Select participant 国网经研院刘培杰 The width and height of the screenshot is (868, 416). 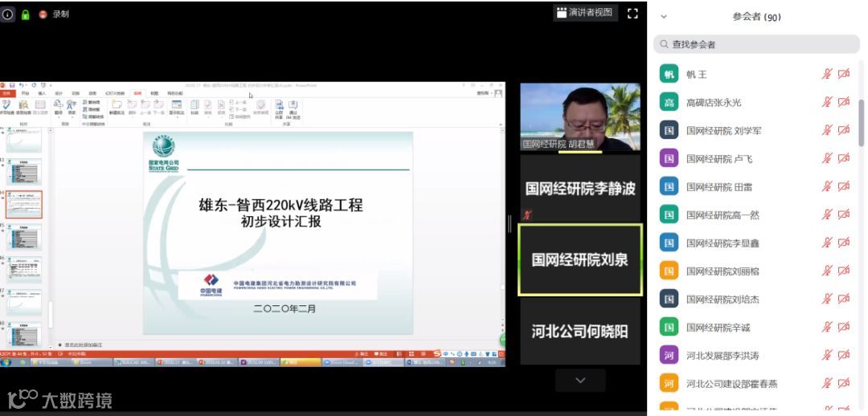755,300
